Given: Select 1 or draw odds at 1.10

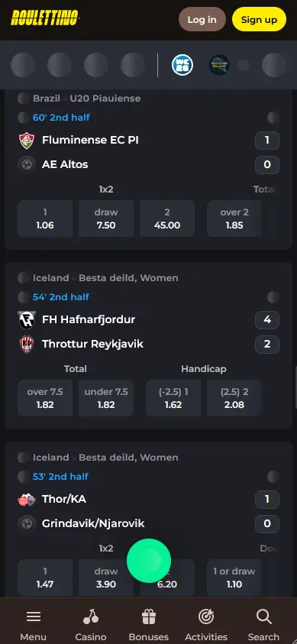Looking at the screenshot, I should coord(234,578).
